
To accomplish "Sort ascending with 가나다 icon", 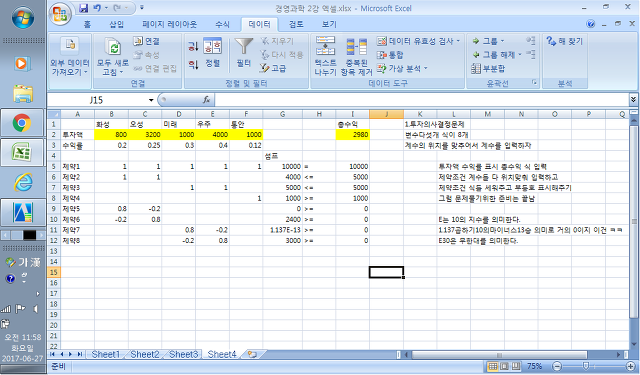I will [x=193, y=46].
